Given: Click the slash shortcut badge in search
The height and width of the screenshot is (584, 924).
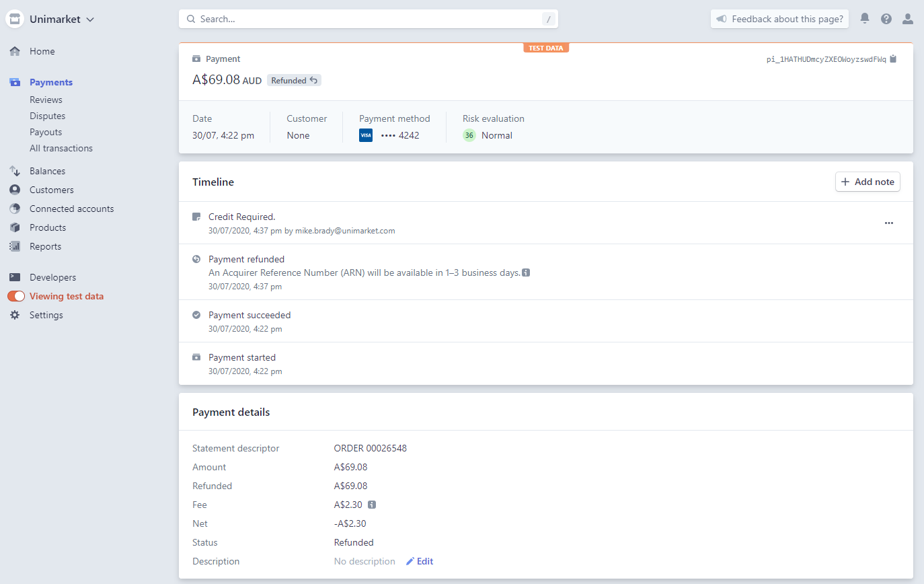Looking at the screenshot, I should pyautogui.click(x=548, y=20).
